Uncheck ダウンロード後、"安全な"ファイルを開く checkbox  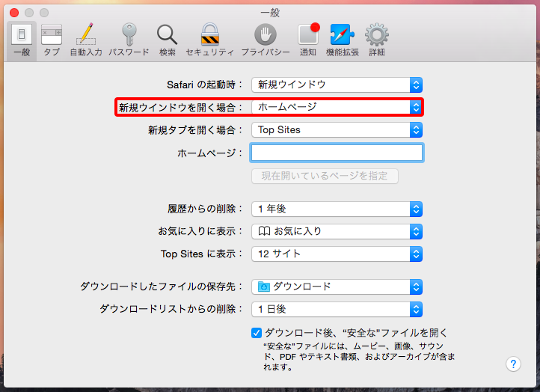tap(257, 333)
